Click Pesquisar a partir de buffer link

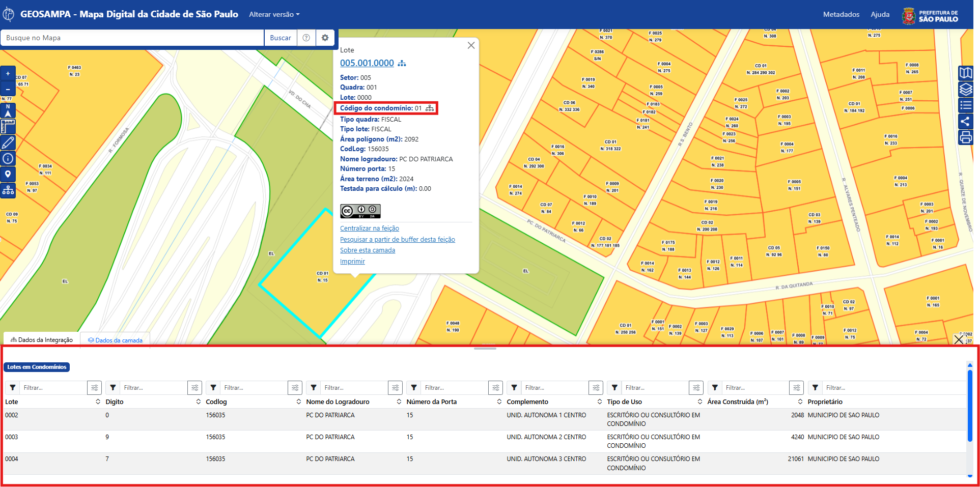pyautogui.click(x=398, y=240)
